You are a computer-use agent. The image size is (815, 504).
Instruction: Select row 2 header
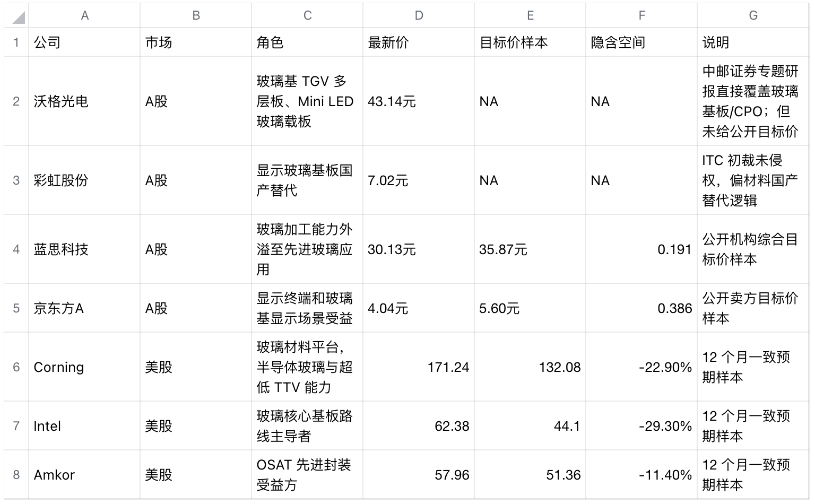point(16,101)
